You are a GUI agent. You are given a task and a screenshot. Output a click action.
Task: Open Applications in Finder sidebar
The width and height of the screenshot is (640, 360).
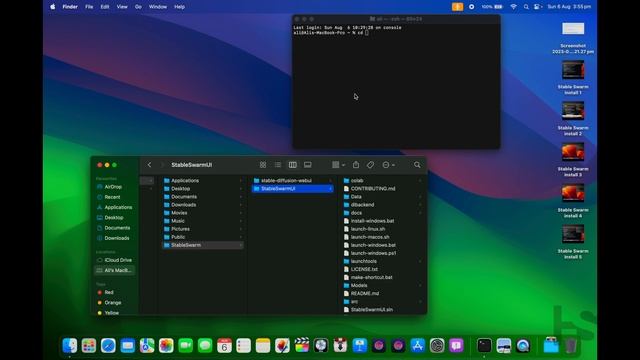114,207
